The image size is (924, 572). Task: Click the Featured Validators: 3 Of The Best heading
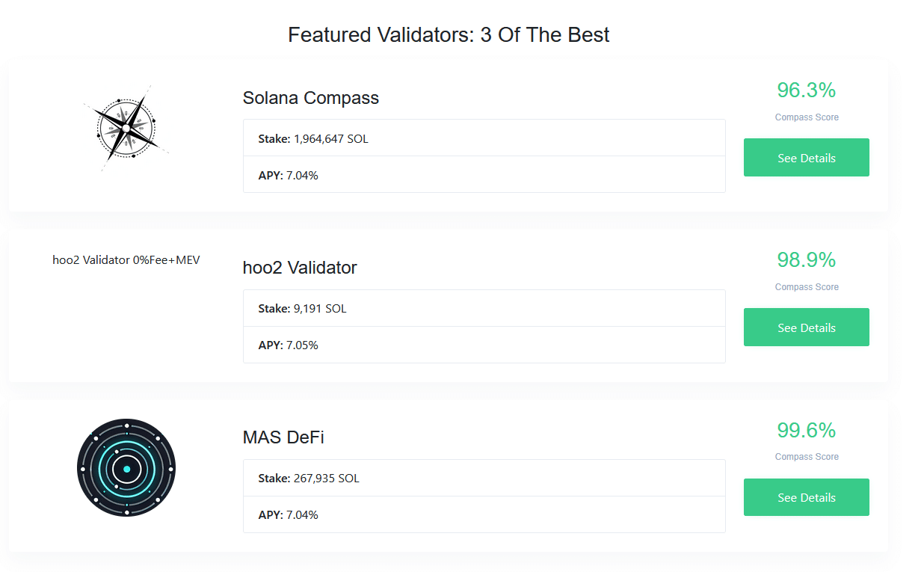[x=449, y=35]
